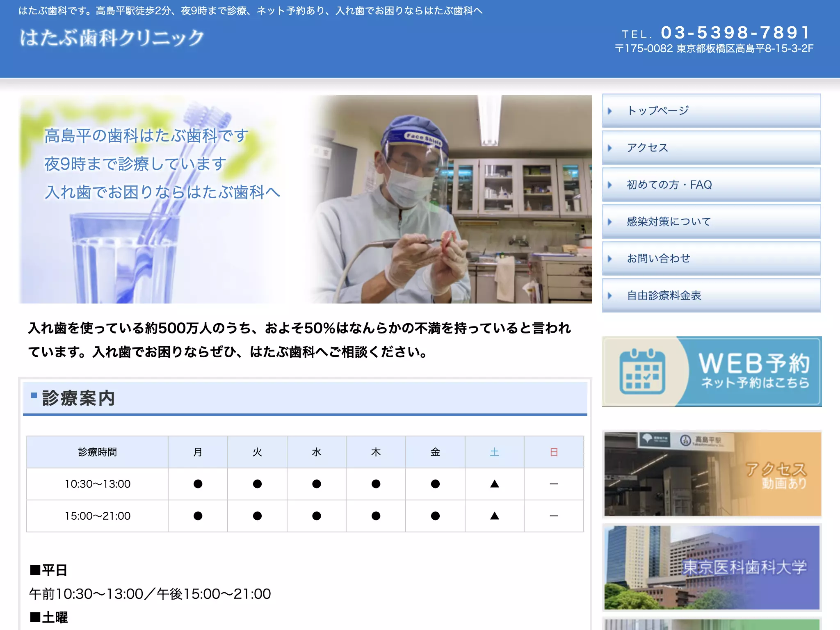
Task: Click the はたぶ歯科クリニック site logo
Action: click(x=112, y=38)
